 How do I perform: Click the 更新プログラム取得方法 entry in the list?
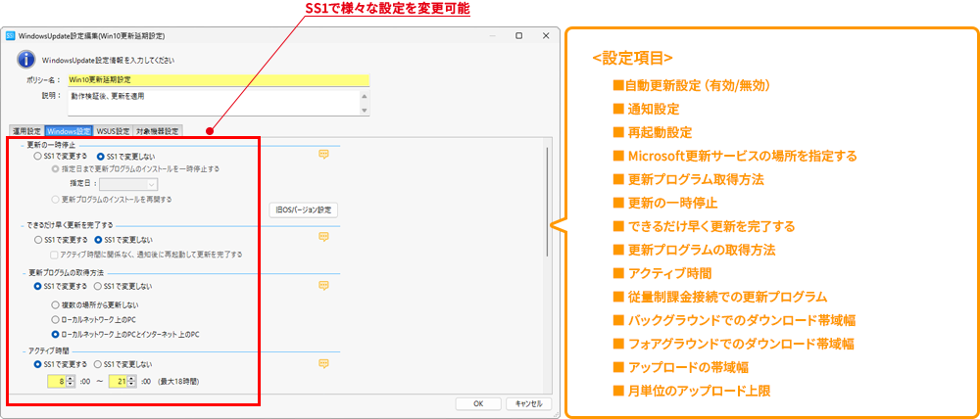pyautogui.click(x=688, y=179)
